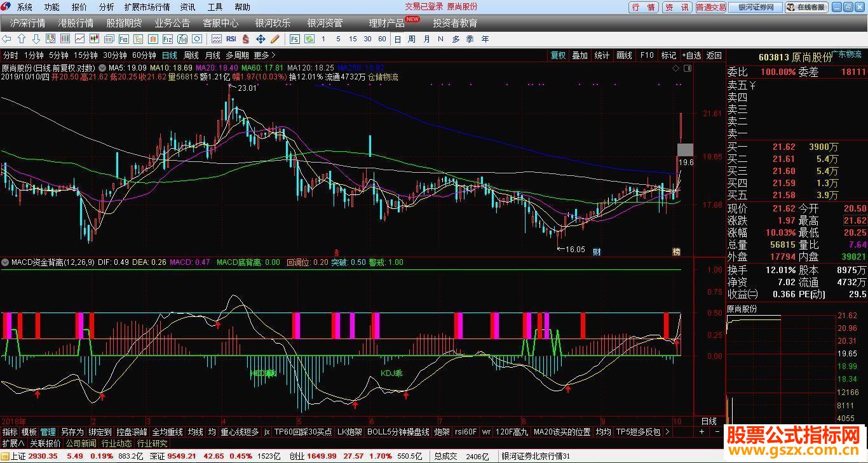Go to the 沪深行情 tab

[x=28, y=23]
